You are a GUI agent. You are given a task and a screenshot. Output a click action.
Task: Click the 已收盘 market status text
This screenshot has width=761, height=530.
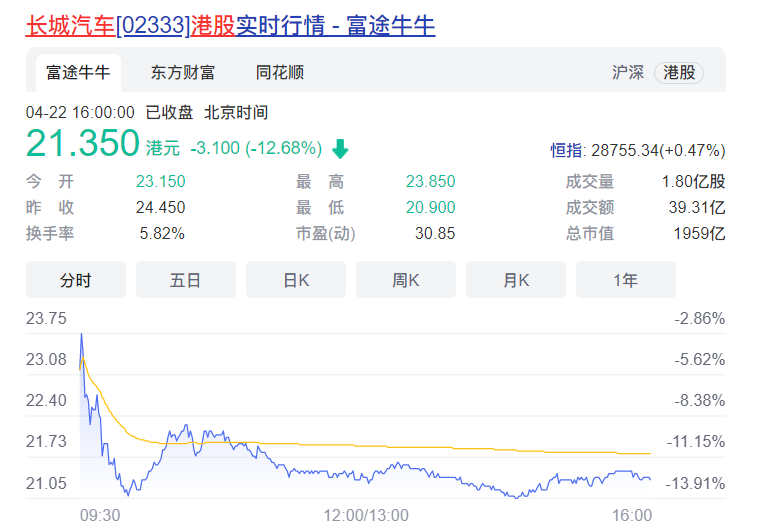[169, 113]
